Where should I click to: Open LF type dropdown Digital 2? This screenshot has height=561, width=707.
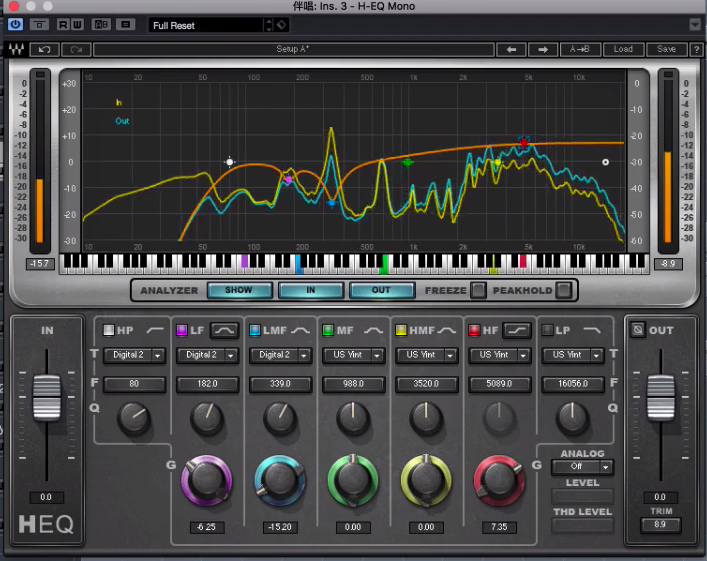(207, 355)
